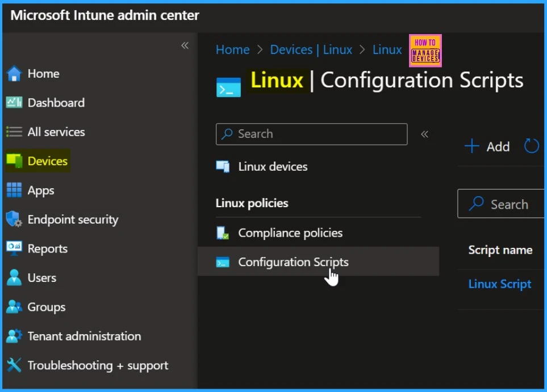Image resolution: width=547 pixels, height=392 pixels.
Task: Open Troubleshooting + support
Action: pos(98,365)
